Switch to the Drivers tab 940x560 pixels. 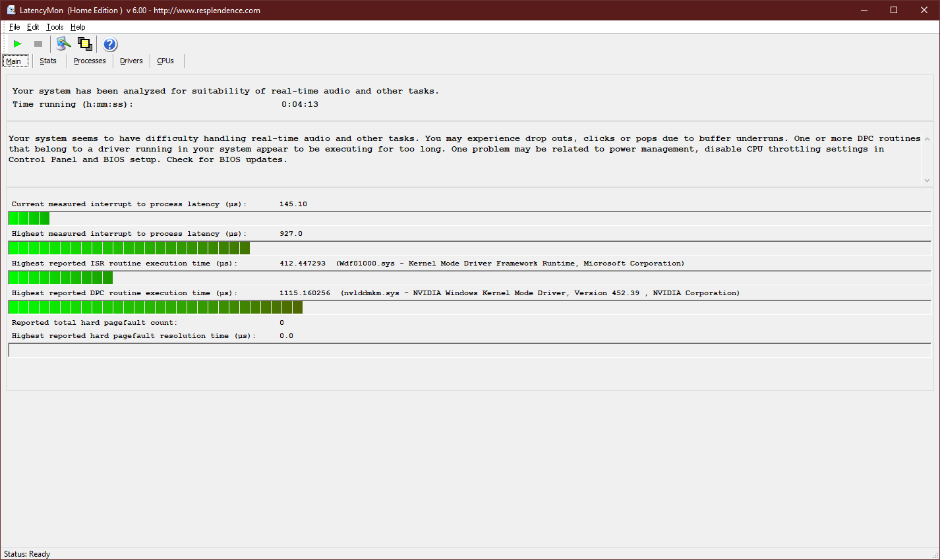click(x=131, y=61)
